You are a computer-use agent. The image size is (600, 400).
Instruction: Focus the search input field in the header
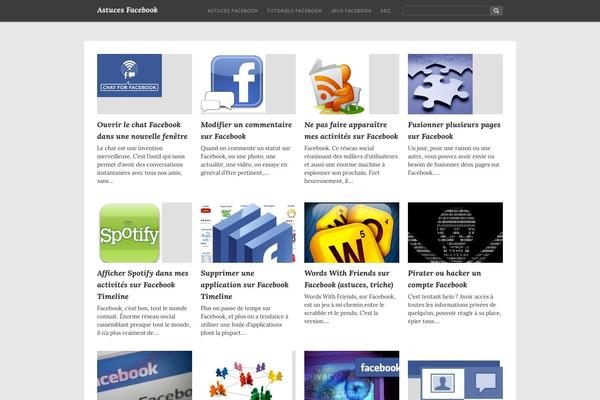click(446, 11)
